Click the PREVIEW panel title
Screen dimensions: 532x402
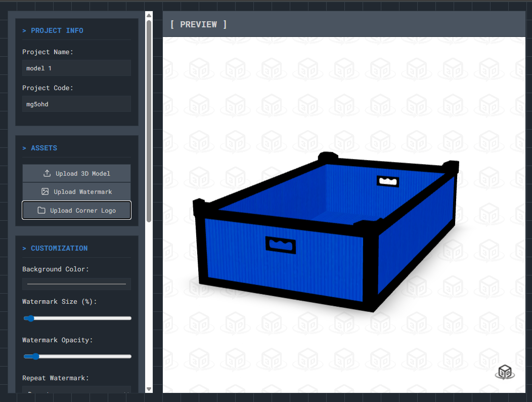tap(198, 24)
